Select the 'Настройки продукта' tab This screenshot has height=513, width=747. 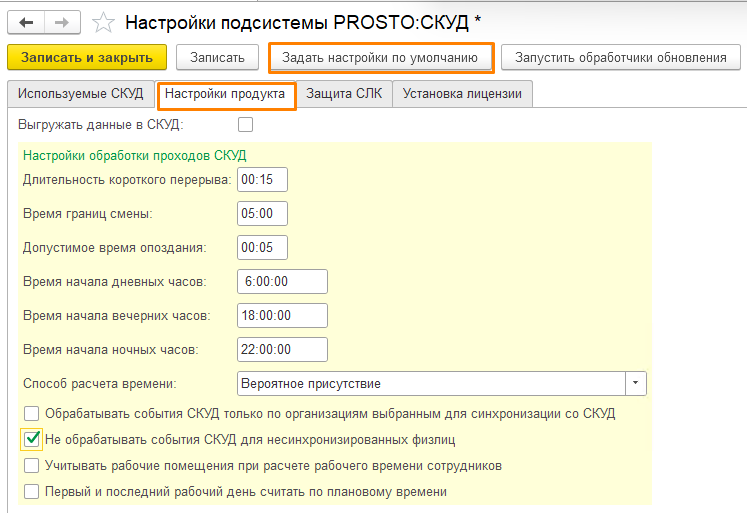(x=226, y=94)
